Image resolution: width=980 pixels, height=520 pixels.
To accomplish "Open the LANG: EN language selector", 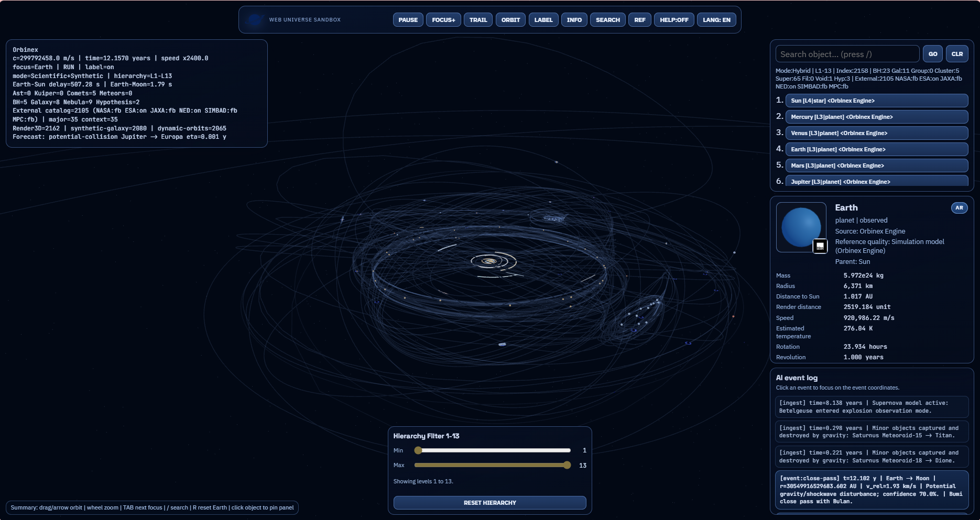I will pyautogui.click(x=716, y=19).
